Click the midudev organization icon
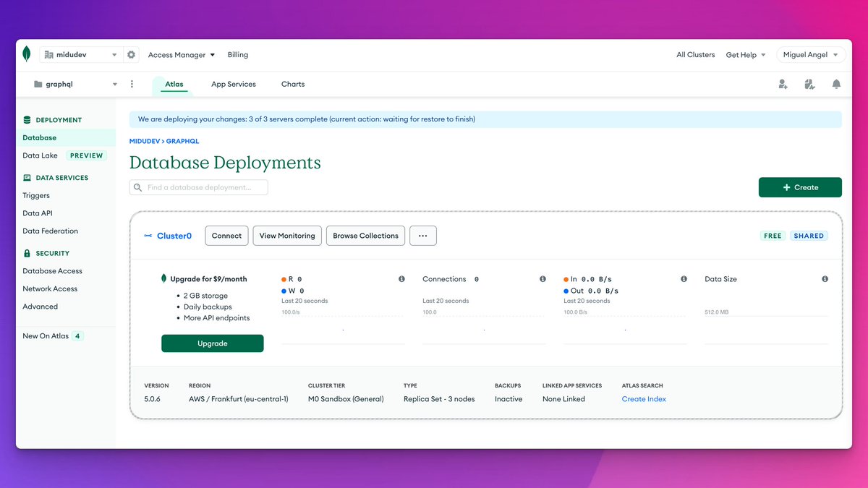 tap(49, 55)
